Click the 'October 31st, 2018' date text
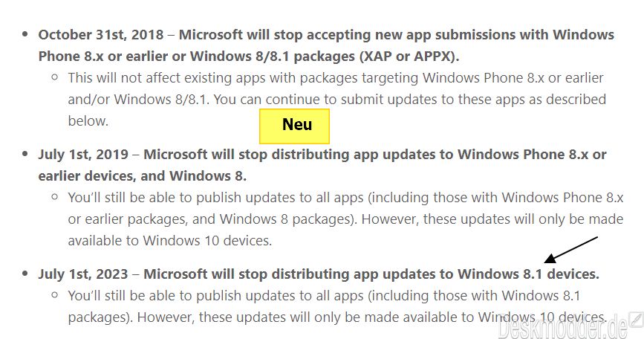This screenshot has height=339, width=644. [x=101, y=34]
